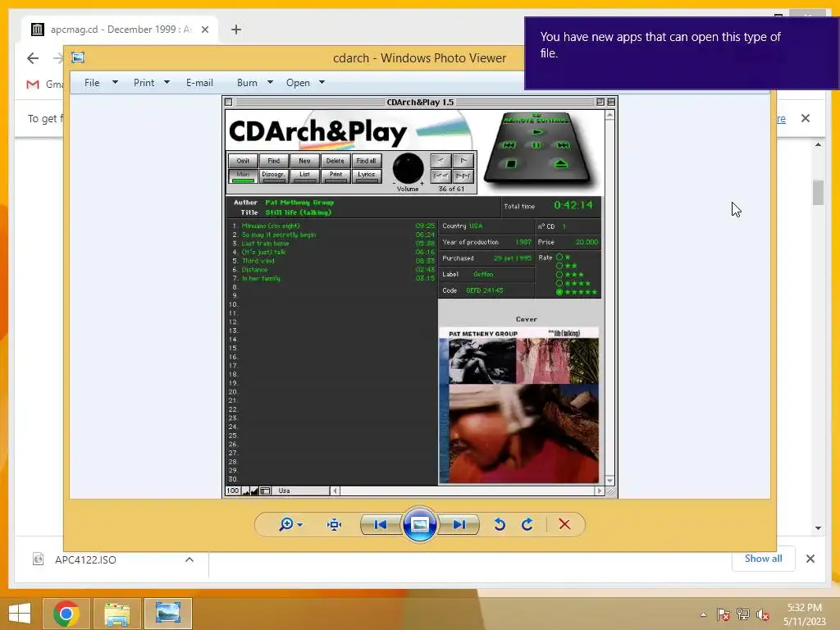This screenshot has height=630, width=840.
Task: Click stop square on the CDArch remote
Action: 511,164
